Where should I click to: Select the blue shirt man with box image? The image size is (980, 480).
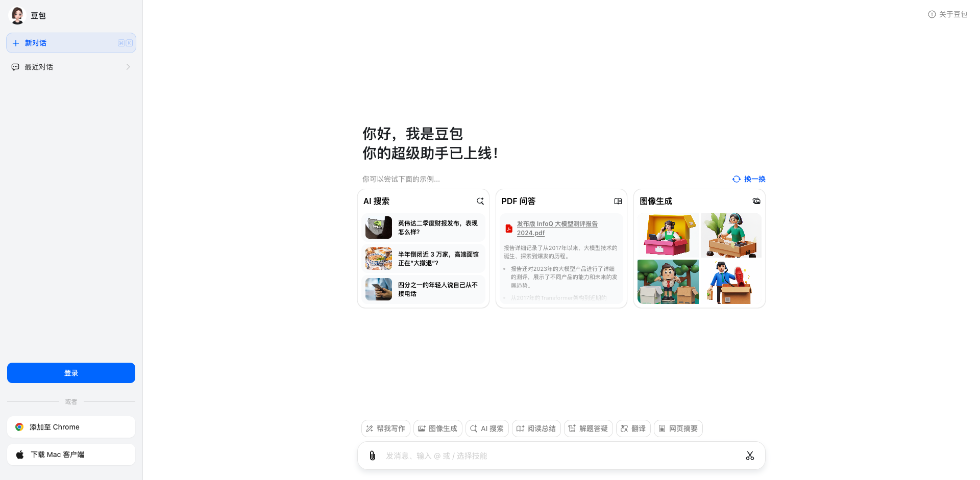(731, 282)
